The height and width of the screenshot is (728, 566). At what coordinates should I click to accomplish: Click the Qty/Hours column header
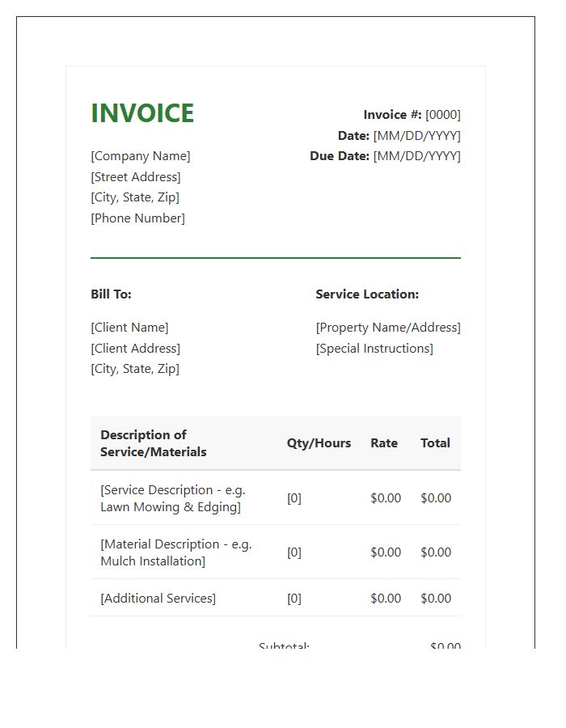coord(319,443)
